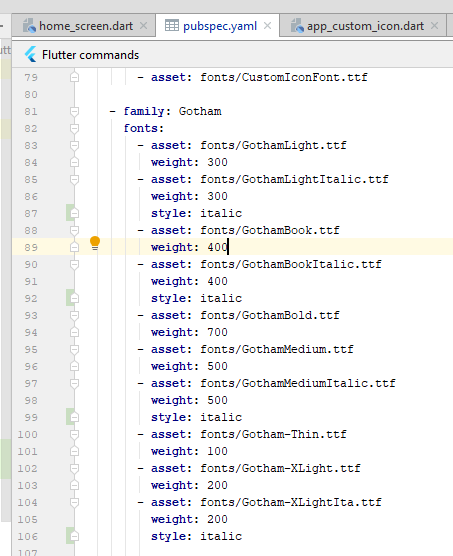
Task: Click the fonts: key on line 82
Action: coord(144,128)
